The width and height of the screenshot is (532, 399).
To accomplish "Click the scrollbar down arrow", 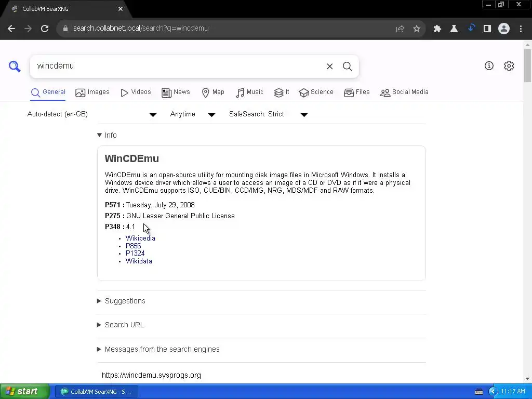I will pyautogui.click(x=527, y=379).
